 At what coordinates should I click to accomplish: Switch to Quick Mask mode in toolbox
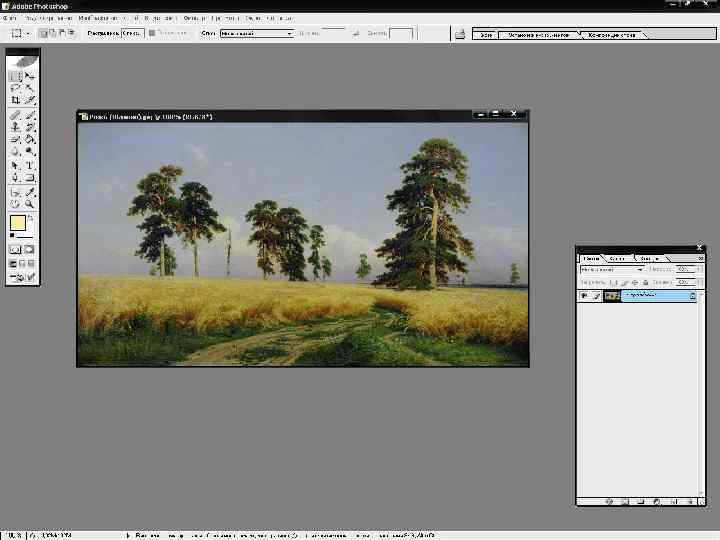(x=30, y=248)
